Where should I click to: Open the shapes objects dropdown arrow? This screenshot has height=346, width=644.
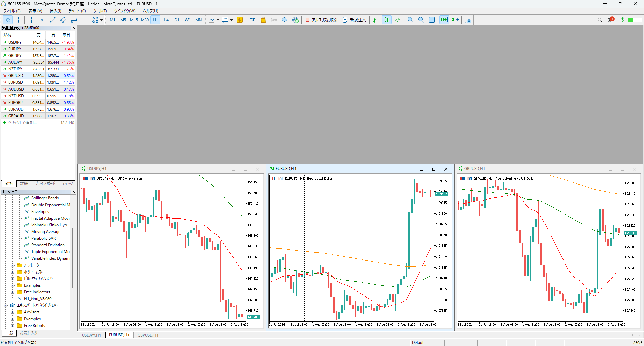pos(101,20)
